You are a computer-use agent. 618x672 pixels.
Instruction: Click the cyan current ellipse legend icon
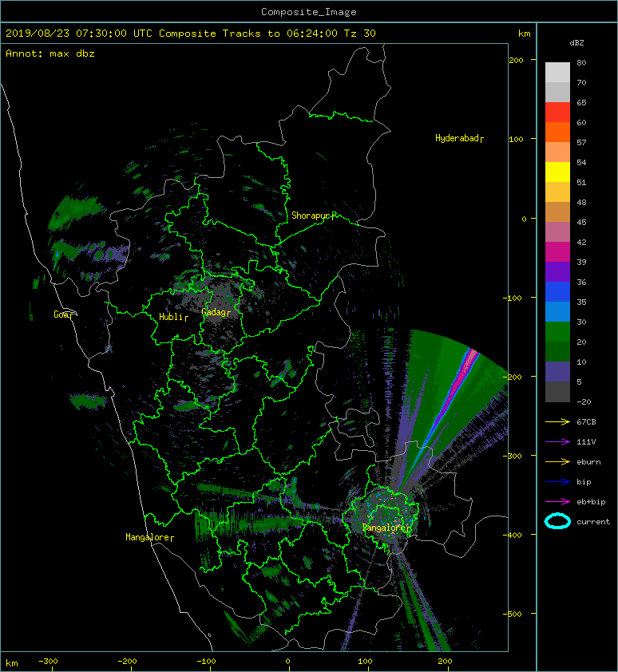557,521
